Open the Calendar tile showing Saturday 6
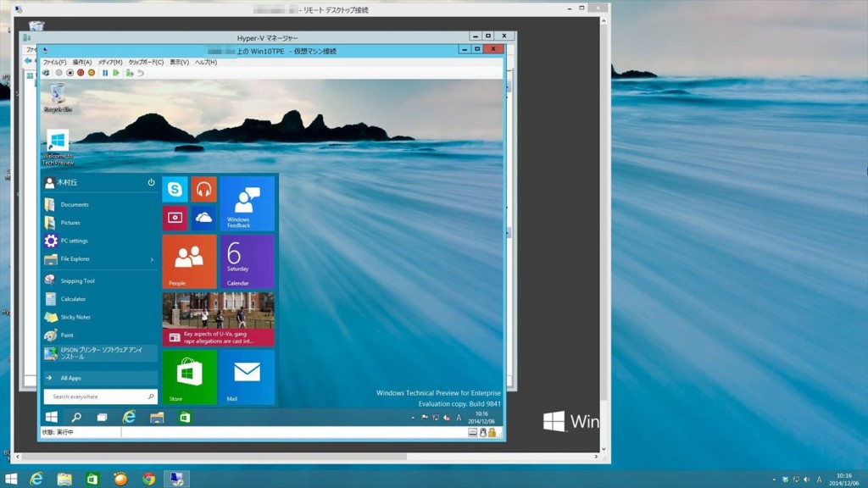The height and width of the screenshot is (488, 868). (247, 261)
